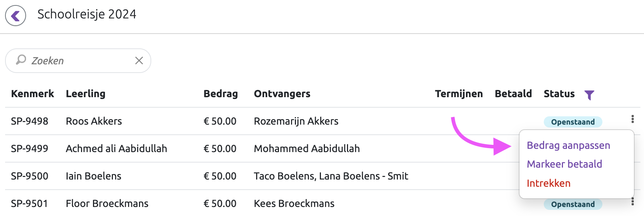Image resolution: width=644 pixels, height=216 pixels.
Task: Click the Termijnen column header
Action: point(459,94)
